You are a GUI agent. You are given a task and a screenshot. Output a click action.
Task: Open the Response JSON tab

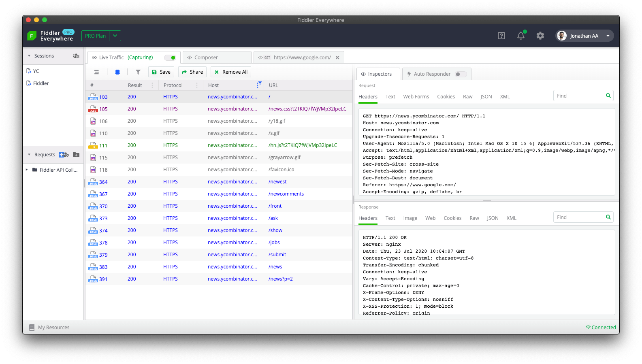[493, 218]
